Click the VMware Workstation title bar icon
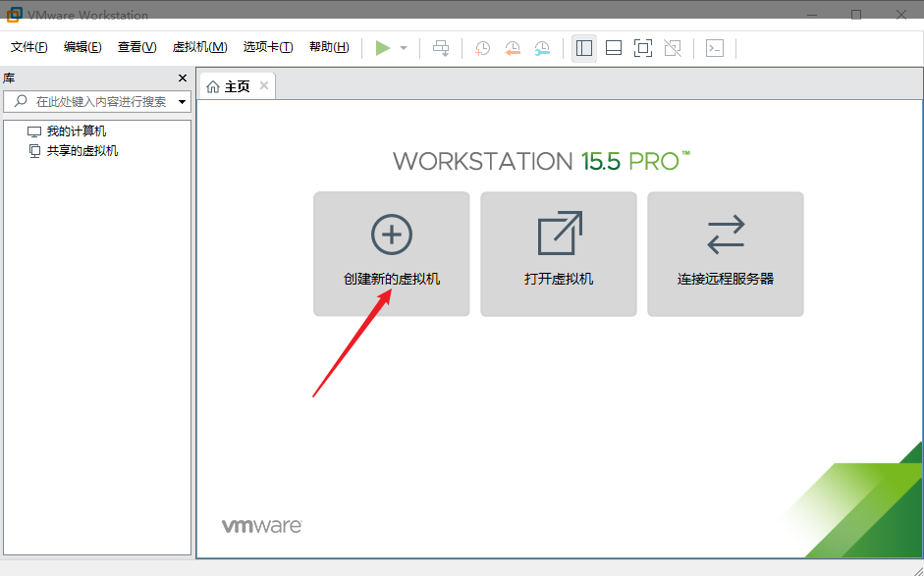 14,14
